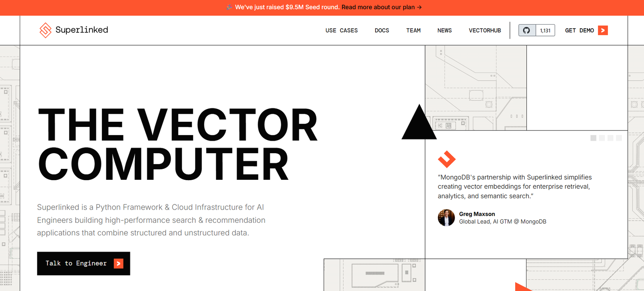Viewport: 644px width, 291px height.
Task: Click the party popper emoji in banner
Action: tap(229, 7)
